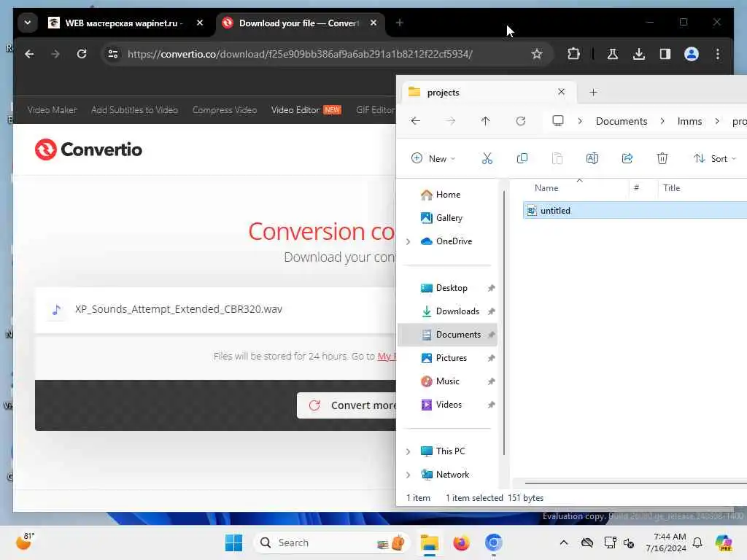Viewport: 747px width, 560px height.
Task: Click the This PC monitor breadcrumb icon
Action: [558, 121]
